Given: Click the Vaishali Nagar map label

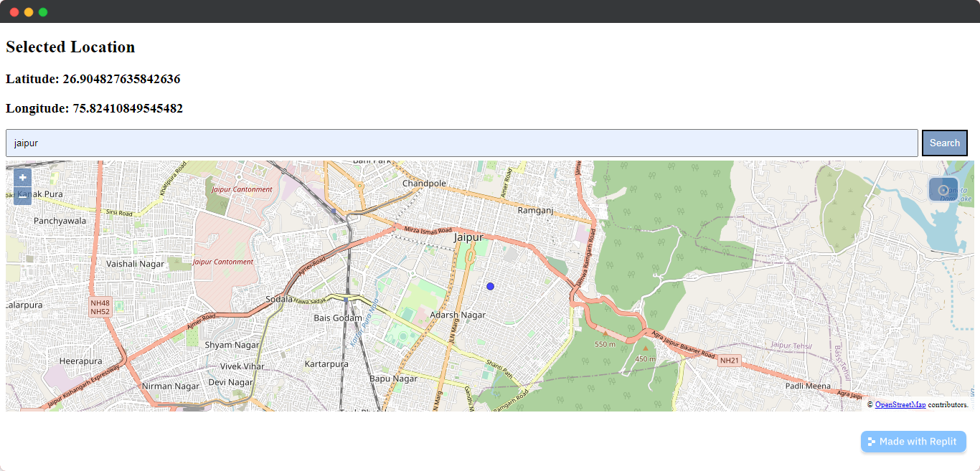Looking at the screenshot, I should pos(135,264).
